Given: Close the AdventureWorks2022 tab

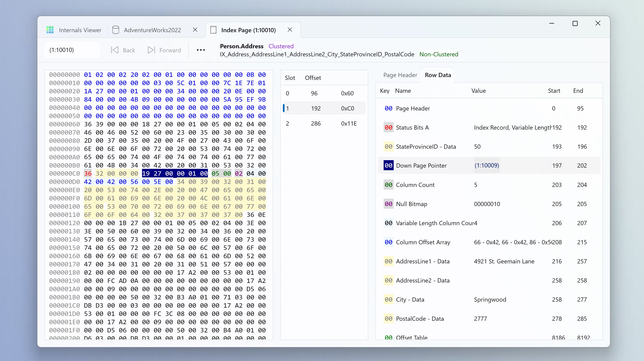Looking at the screenshot, I should (x=195, y=30).
